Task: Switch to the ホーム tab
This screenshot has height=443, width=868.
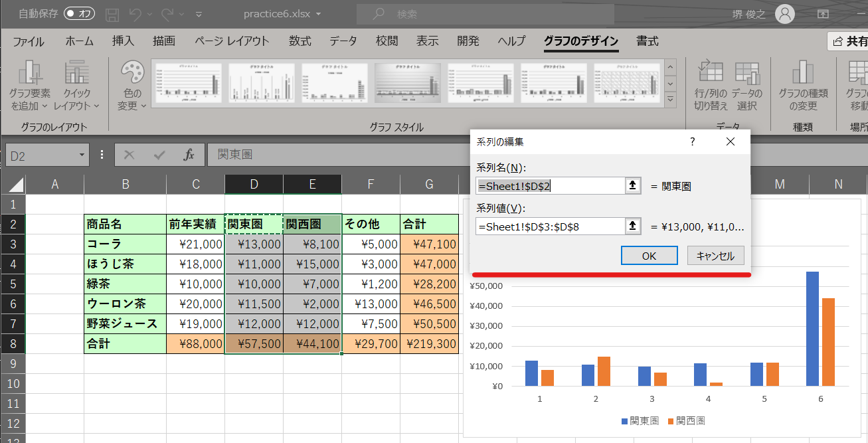Action: tap(79, 41)
